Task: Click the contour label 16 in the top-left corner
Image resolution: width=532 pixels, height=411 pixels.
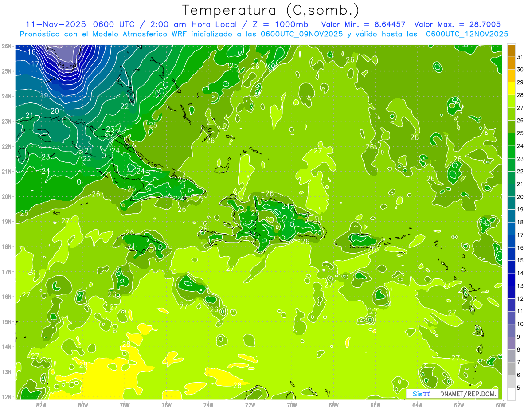Action: 31,52
